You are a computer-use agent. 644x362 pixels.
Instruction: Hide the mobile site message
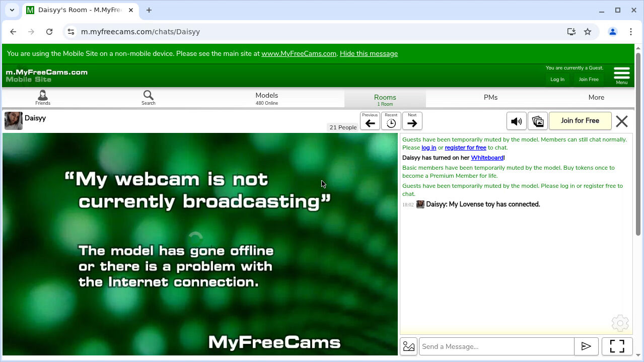[x=369, y=54]
